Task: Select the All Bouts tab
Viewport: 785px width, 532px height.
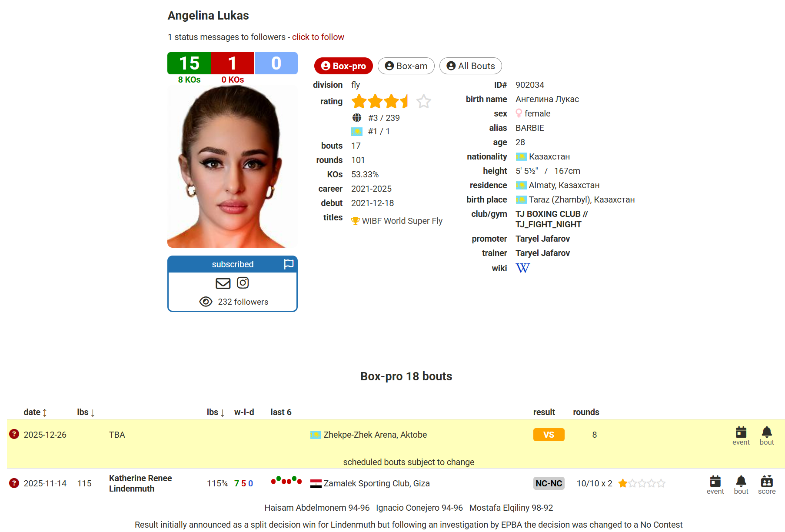Action: tap(470, 66)
